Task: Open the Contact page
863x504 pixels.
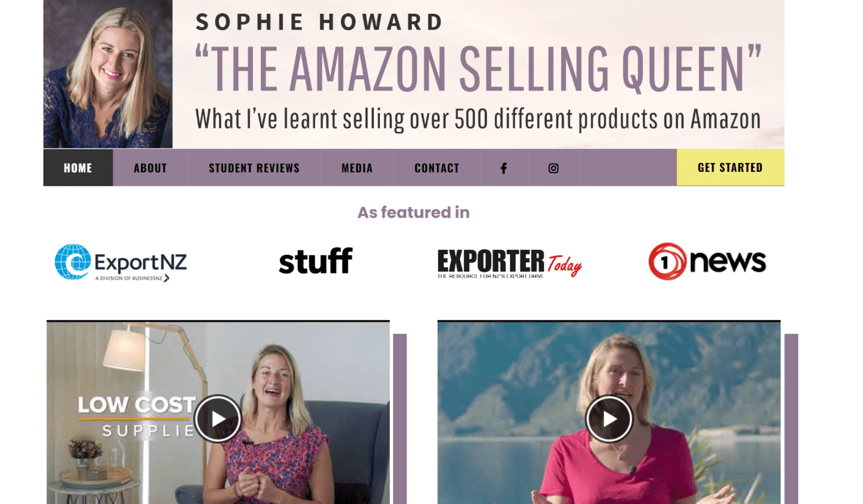Action: point(437,168)
